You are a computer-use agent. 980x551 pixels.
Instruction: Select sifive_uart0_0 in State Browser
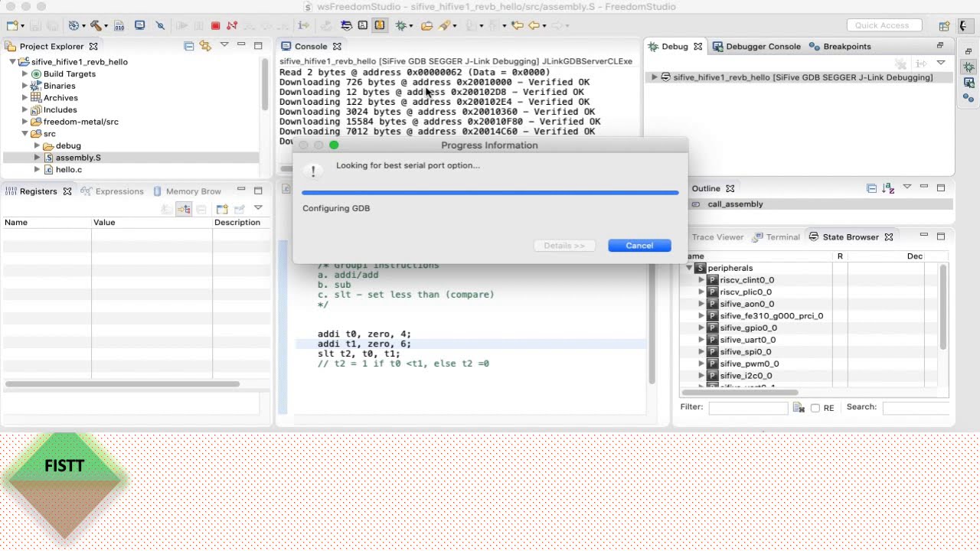747,340
